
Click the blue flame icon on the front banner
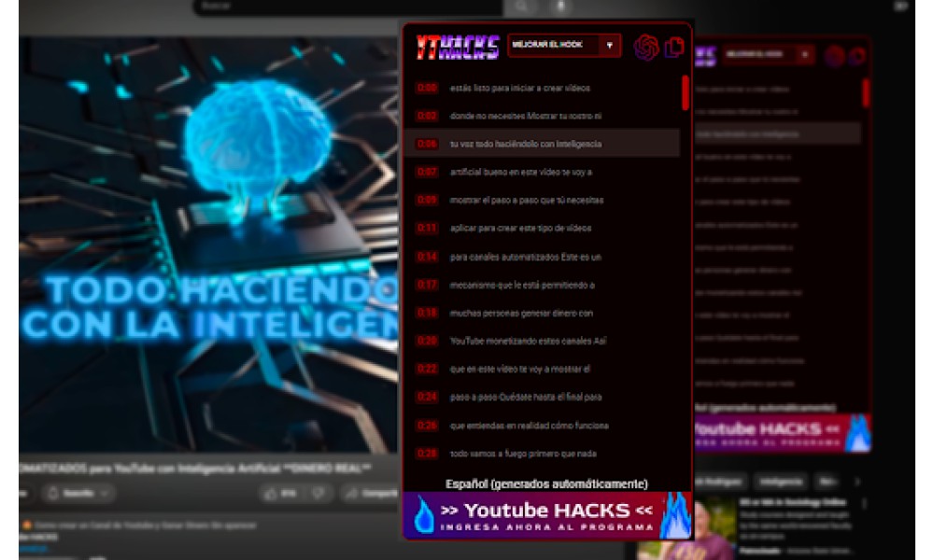[x=675, y=515]
